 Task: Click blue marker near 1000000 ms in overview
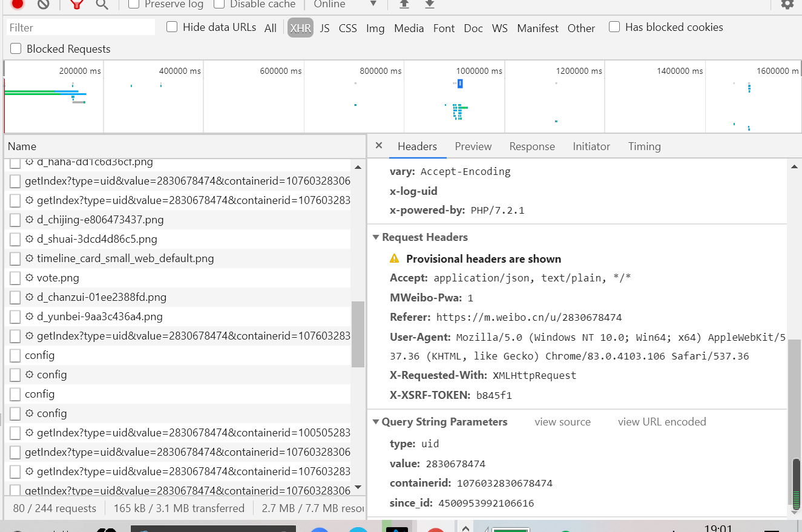coord(460,84)
